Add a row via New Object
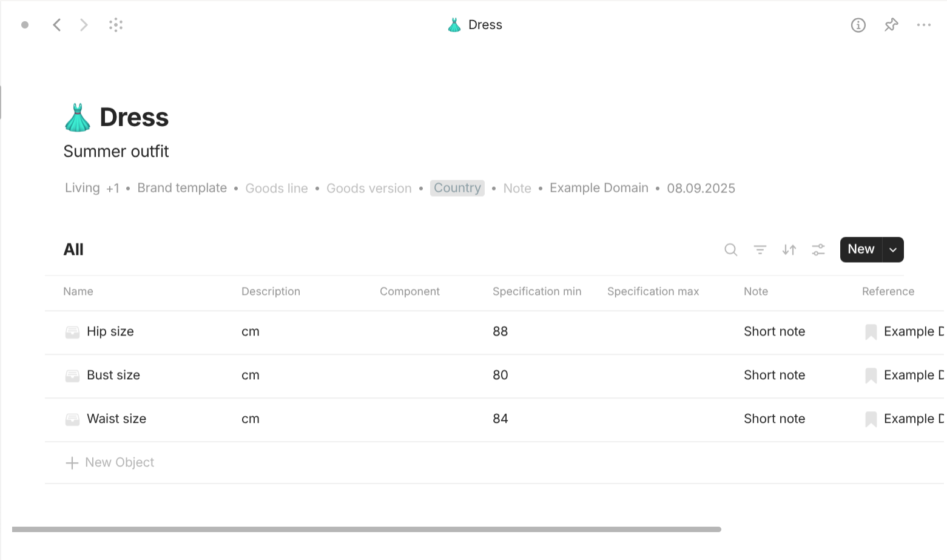The width and height of the screenshot is (947, 560). [110, 462]
